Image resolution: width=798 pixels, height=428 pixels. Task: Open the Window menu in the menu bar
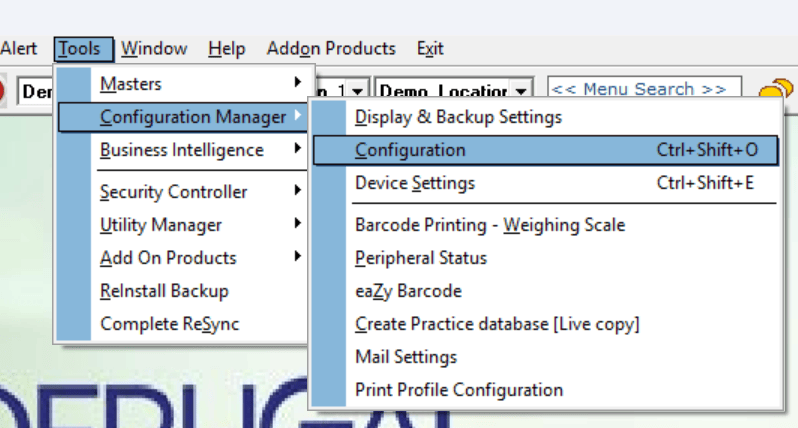point(154,48)
